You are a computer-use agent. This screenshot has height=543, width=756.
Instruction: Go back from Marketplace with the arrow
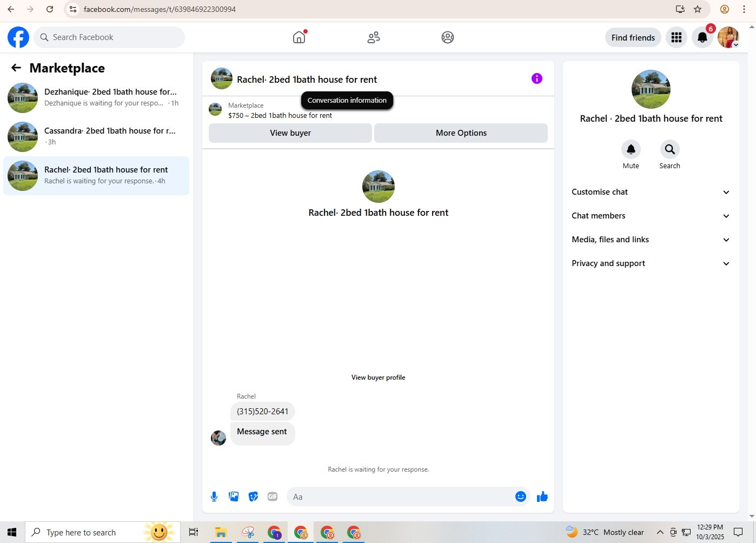(16, 68)
